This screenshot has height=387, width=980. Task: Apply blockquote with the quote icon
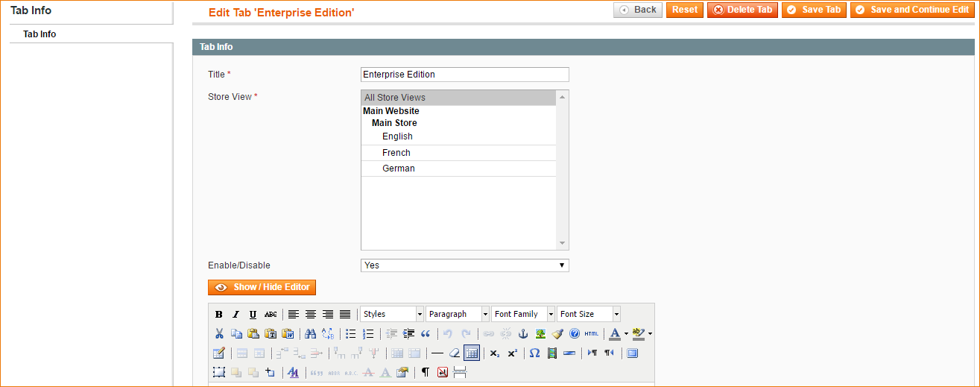pyautogui.click(x=426, y=334)
